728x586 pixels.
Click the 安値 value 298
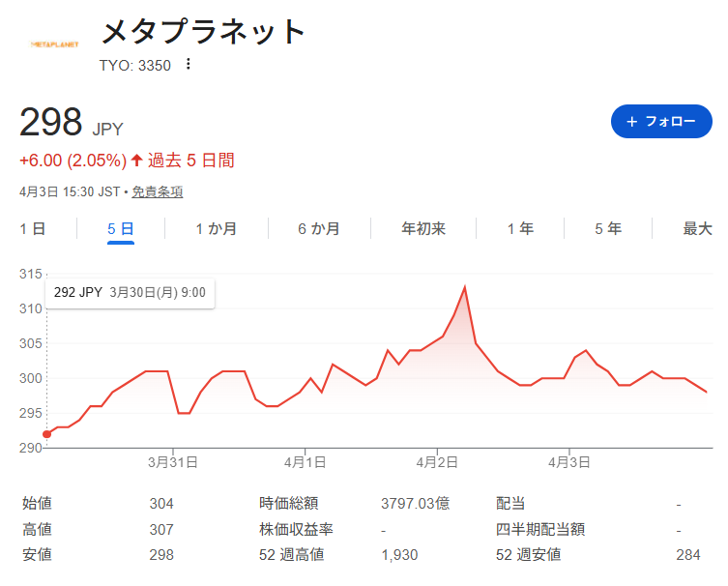click(x=161, y=554)
